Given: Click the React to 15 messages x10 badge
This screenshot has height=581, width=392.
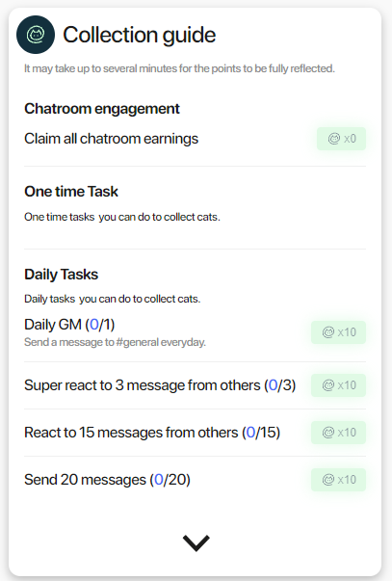Looking at the screenshot, I should click(338, 433).
